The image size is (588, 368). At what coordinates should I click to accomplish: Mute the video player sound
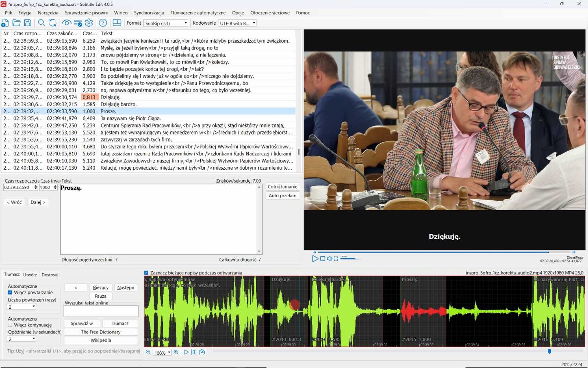tap(330, 259)
